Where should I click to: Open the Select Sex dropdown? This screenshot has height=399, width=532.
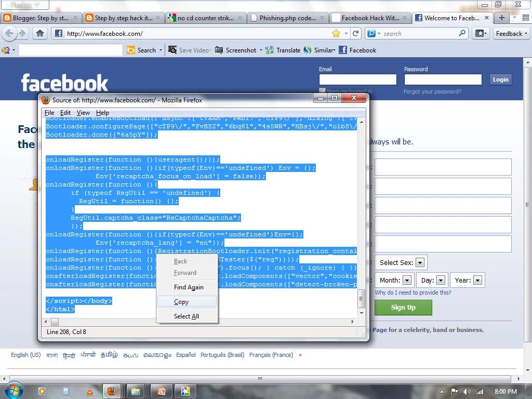420,262
